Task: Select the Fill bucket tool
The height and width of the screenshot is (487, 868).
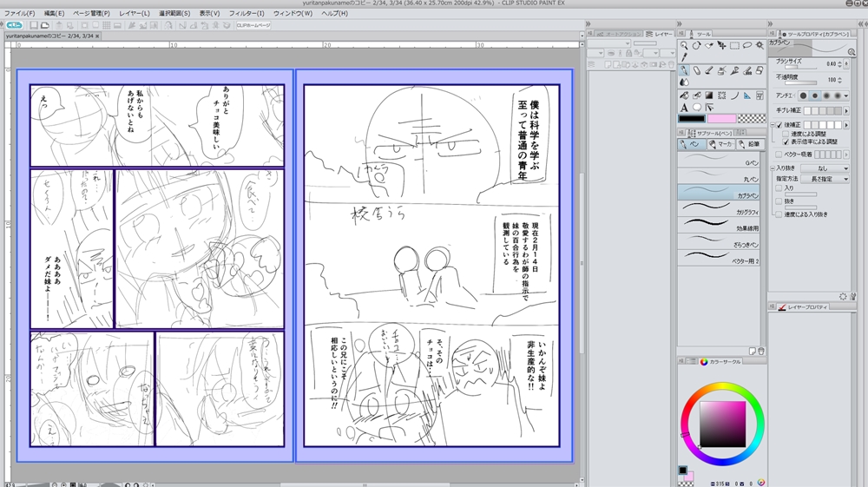Action: click(684, 95)
